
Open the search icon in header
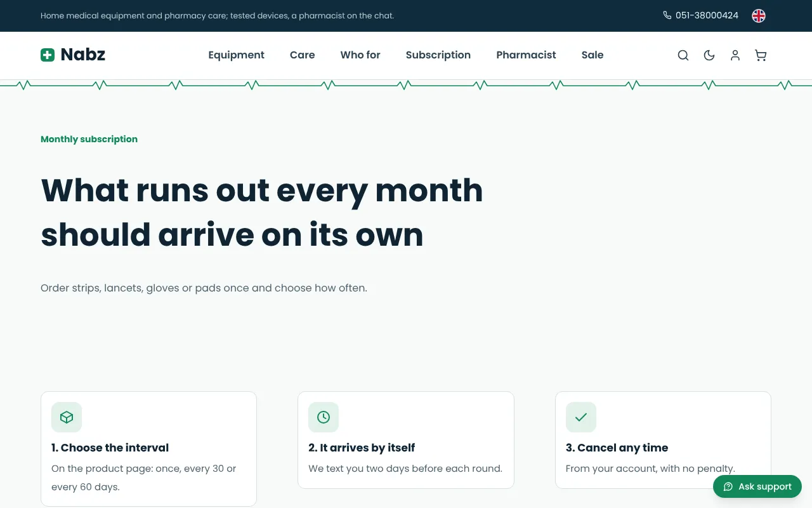683,55
